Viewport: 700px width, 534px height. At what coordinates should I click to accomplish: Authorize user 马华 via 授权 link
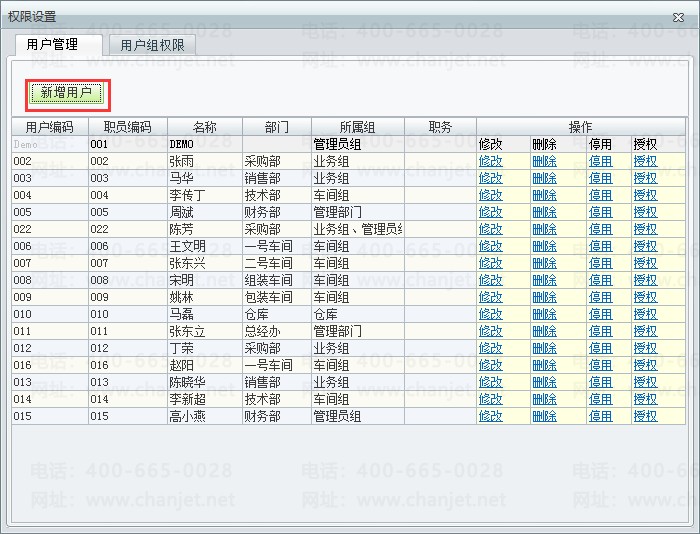[x=645, y=178]
